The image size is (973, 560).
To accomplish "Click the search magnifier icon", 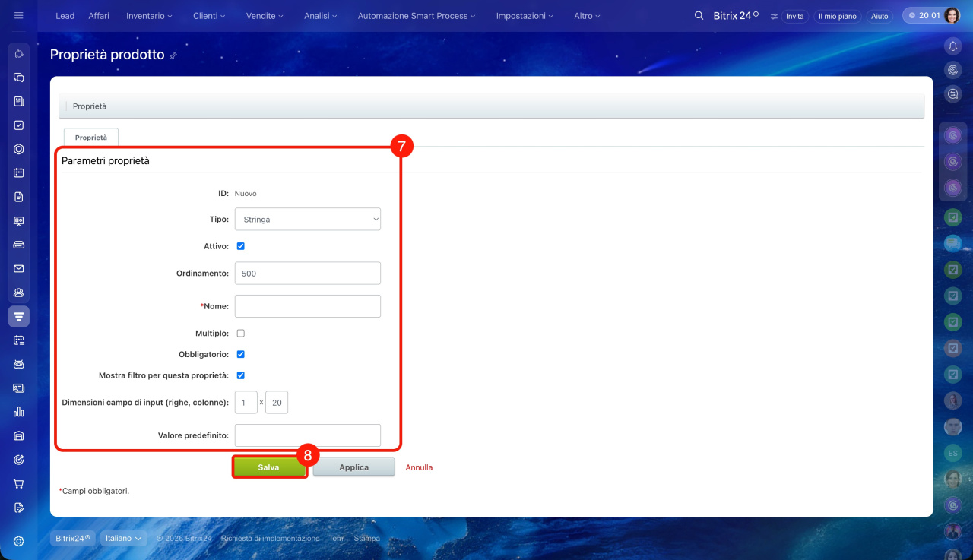I will [699, 16].
